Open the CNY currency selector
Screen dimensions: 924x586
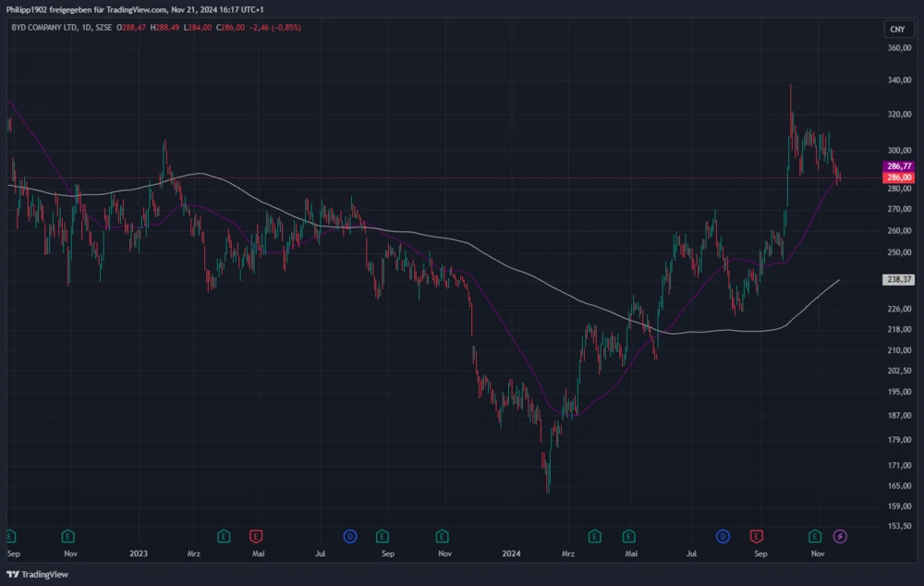896,30
